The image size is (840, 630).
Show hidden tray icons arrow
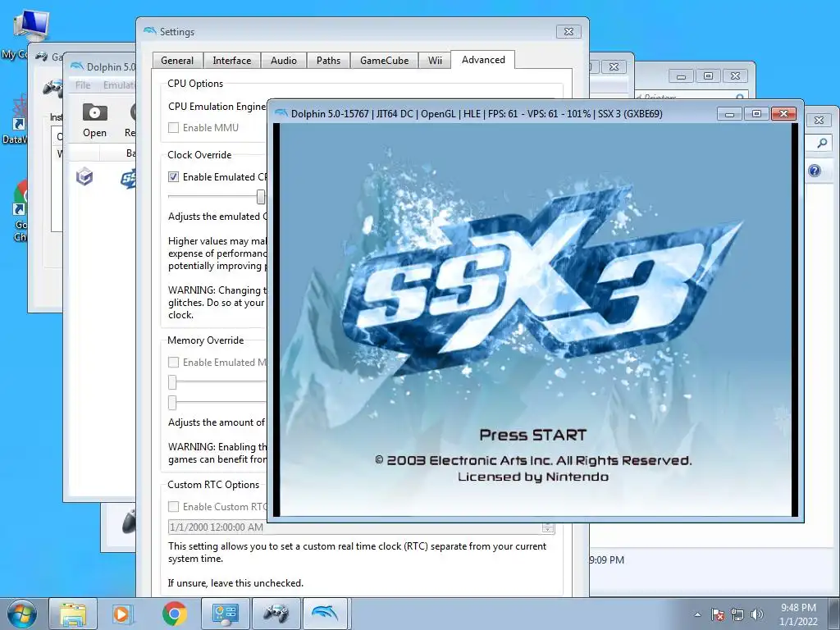click(697, 614)
